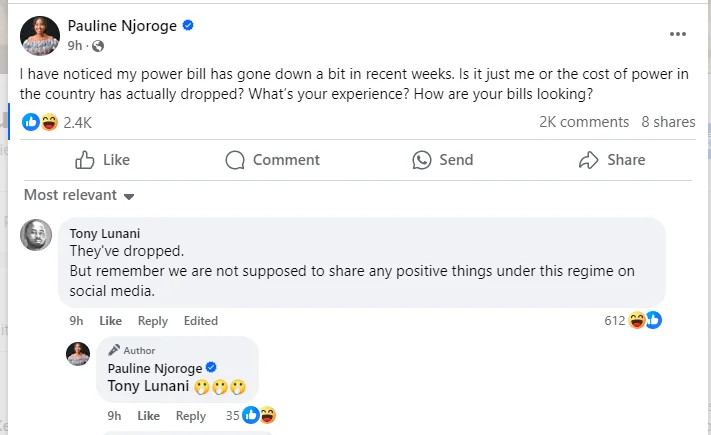View the Edited history of Tony's comment

[201, 321]
